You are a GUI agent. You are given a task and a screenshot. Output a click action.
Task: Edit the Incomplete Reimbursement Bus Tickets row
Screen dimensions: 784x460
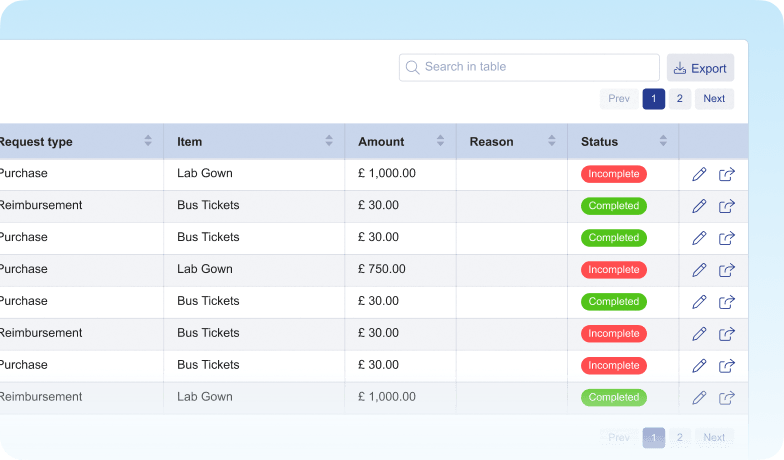click(x=699, y=334)
